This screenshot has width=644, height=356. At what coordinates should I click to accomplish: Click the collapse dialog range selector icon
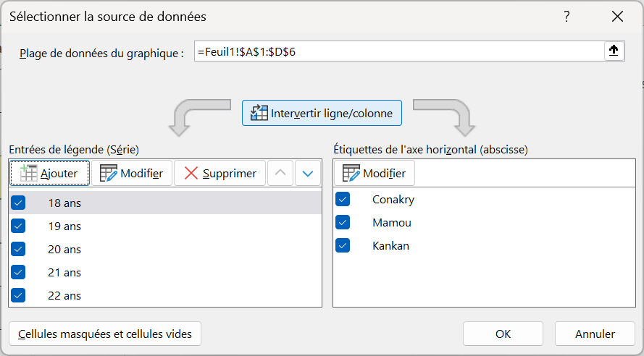(614, 51)
